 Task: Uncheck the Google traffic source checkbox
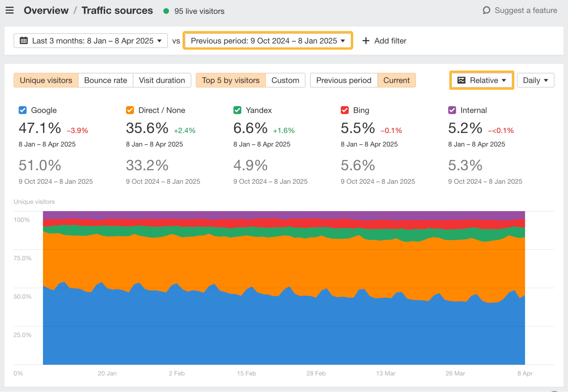[23, 110]
